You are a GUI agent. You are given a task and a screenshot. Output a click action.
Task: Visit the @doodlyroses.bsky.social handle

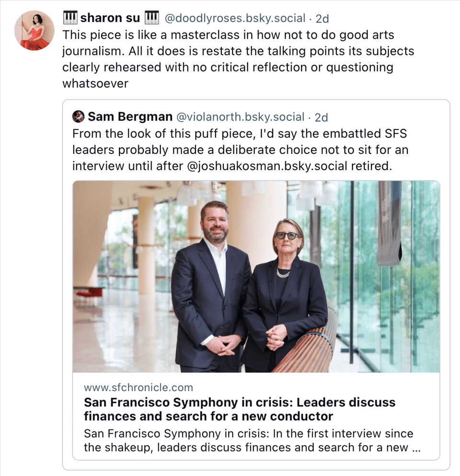click(235, 19)
